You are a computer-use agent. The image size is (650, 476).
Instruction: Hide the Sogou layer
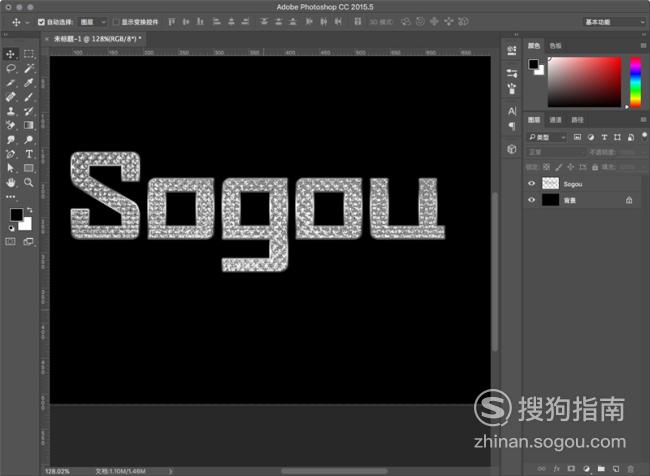[532, 184]
